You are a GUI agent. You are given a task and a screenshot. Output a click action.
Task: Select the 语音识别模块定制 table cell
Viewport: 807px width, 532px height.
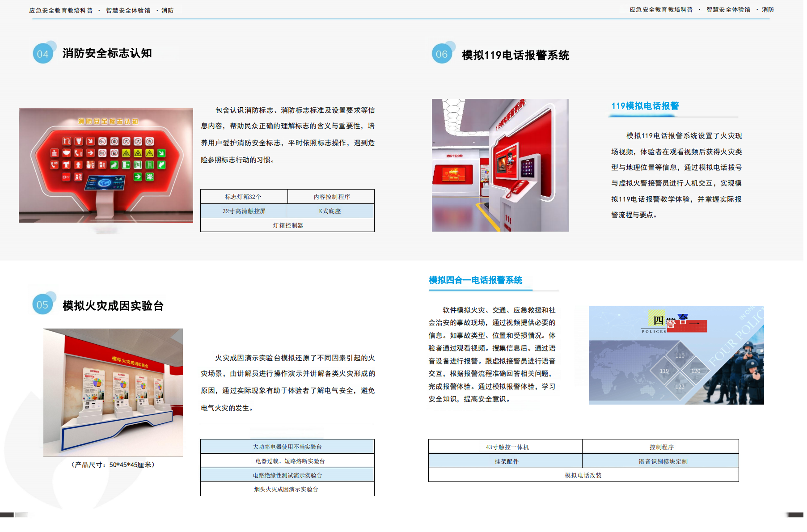(x=662, y=461)
